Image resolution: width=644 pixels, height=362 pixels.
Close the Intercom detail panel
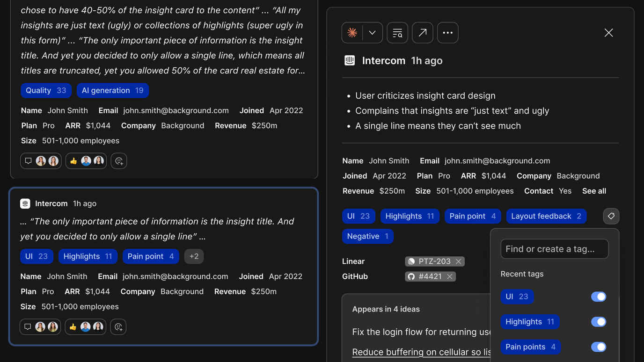[608, 33]
